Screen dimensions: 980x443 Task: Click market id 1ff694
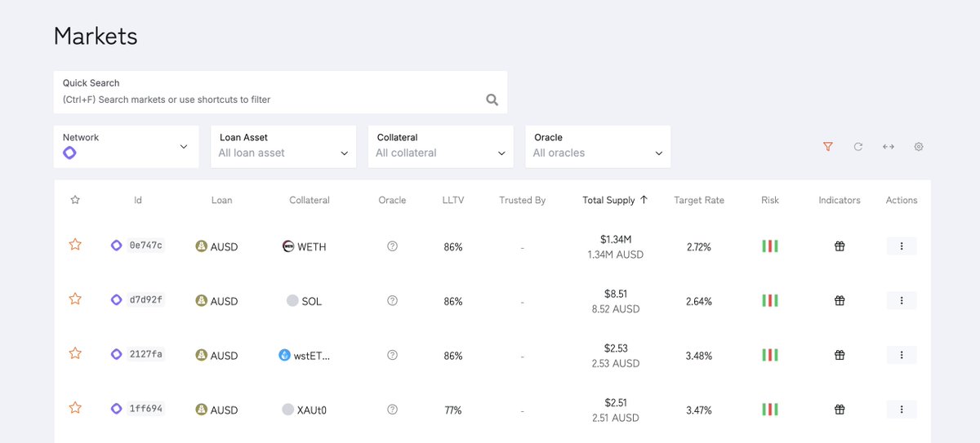click(x=146, y=409)
